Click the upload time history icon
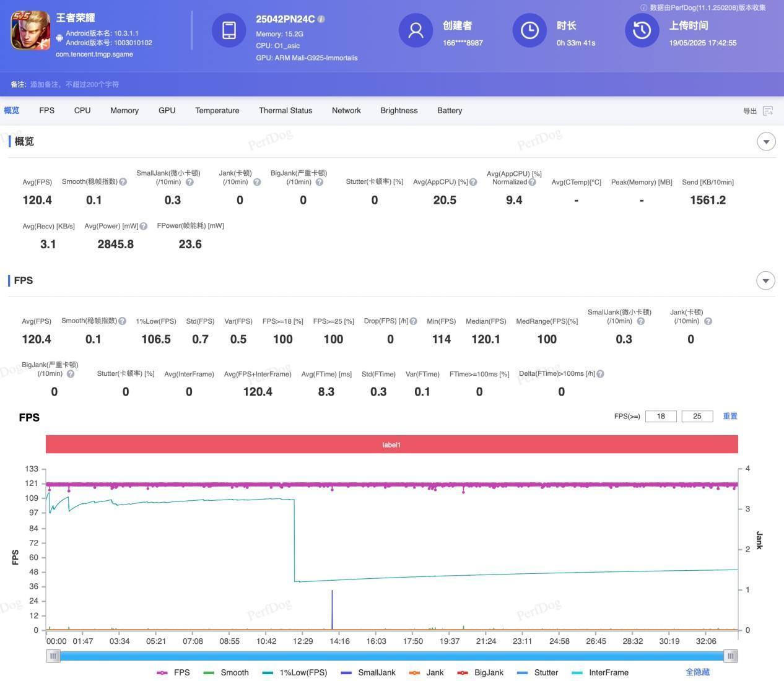784x681 pixels. (642, 30)
